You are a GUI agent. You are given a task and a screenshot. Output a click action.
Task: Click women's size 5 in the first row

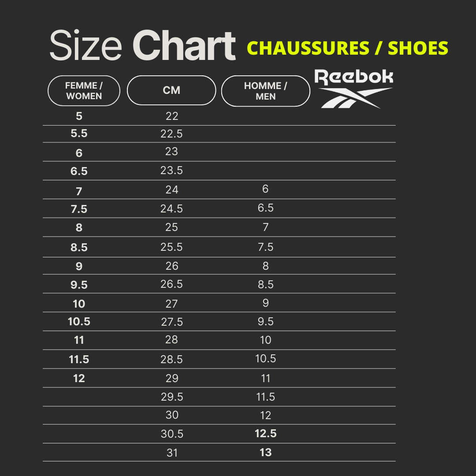(x=79, y=116)
